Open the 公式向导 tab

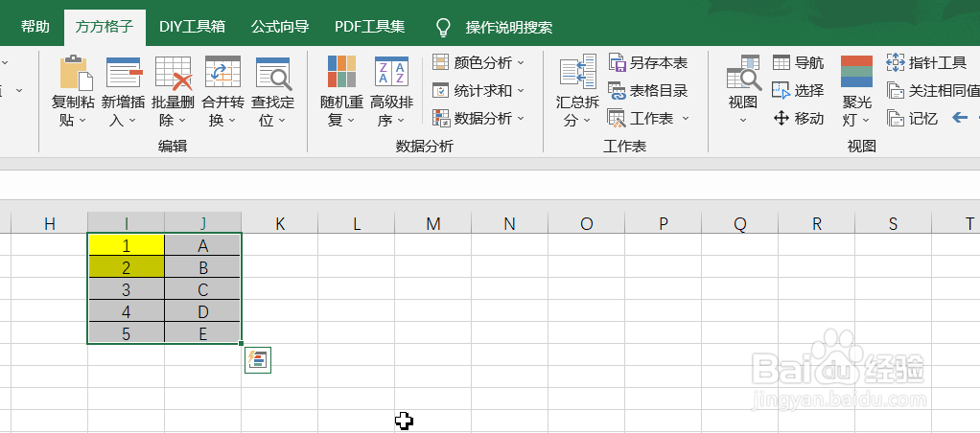[x=280, y=27]
